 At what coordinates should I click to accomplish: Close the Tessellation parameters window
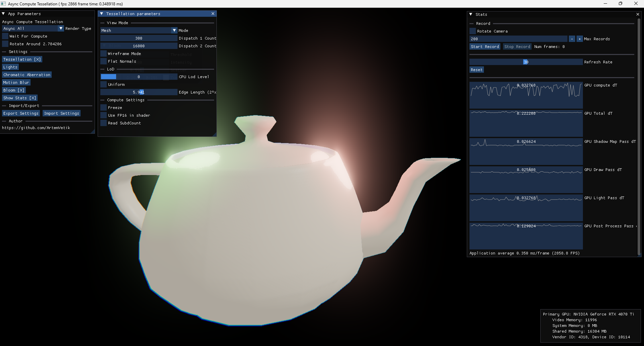point(213,14)
